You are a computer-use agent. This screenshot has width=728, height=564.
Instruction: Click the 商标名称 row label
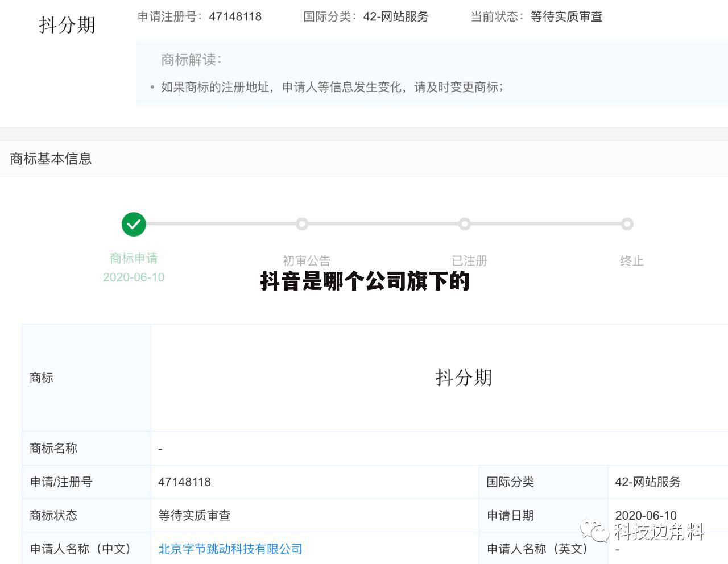(x=53, y=448)
